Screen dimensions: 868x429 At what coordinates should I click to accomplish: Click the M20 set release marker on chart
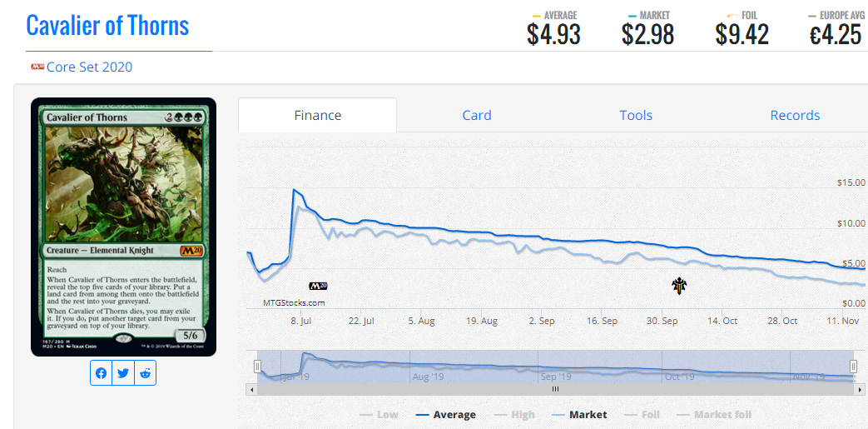pyautogui.click(x=318, y=286)
